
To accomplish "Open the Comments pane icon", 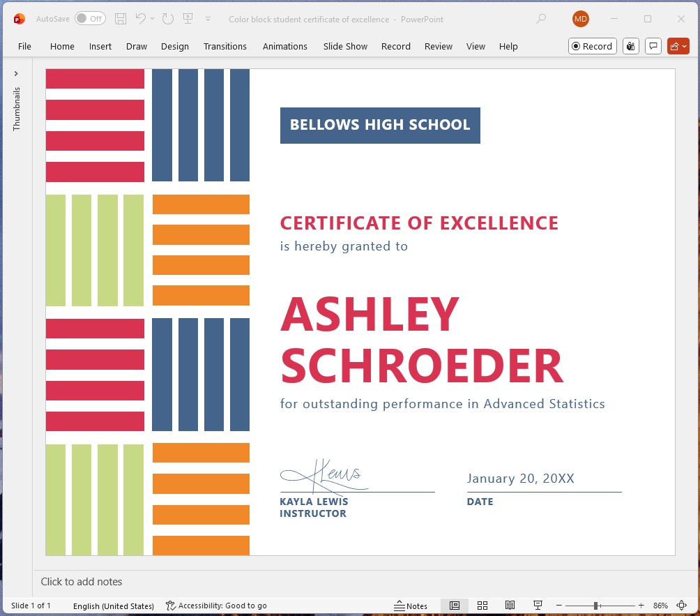I will (653, 46).
